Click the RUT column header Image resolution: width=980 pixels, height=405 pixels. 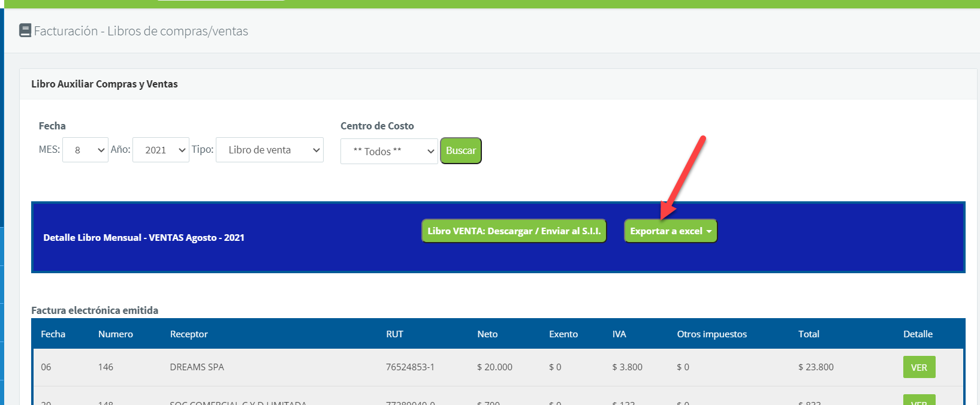coord(394,334)
